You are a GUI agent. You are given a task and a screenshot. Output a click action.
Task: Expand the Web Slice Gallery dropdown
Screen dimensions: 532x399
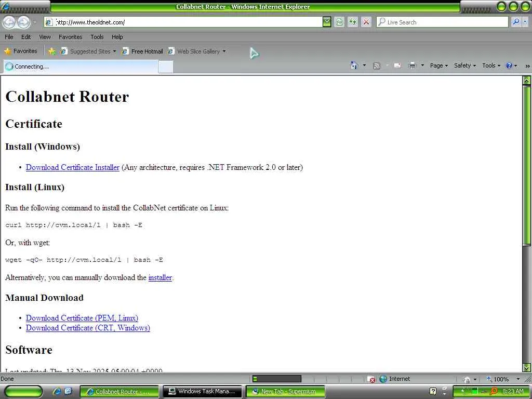coord(224,51)
